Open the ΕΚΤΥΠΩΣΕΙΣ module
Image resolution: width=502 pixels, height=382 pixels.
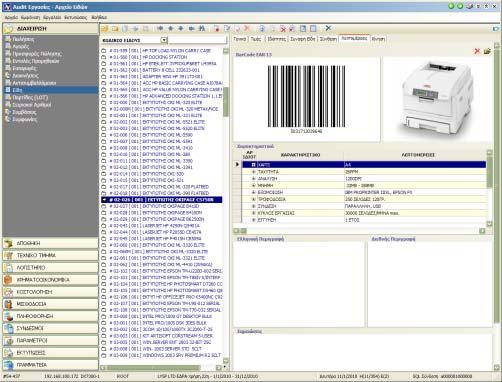click(50, 353)
